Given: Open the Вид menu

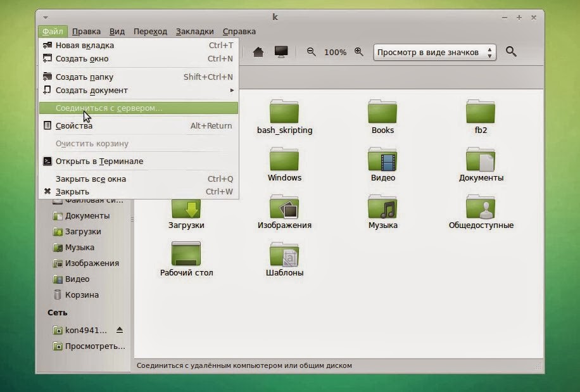Looking at the screenshot, I should pos(117,32).
